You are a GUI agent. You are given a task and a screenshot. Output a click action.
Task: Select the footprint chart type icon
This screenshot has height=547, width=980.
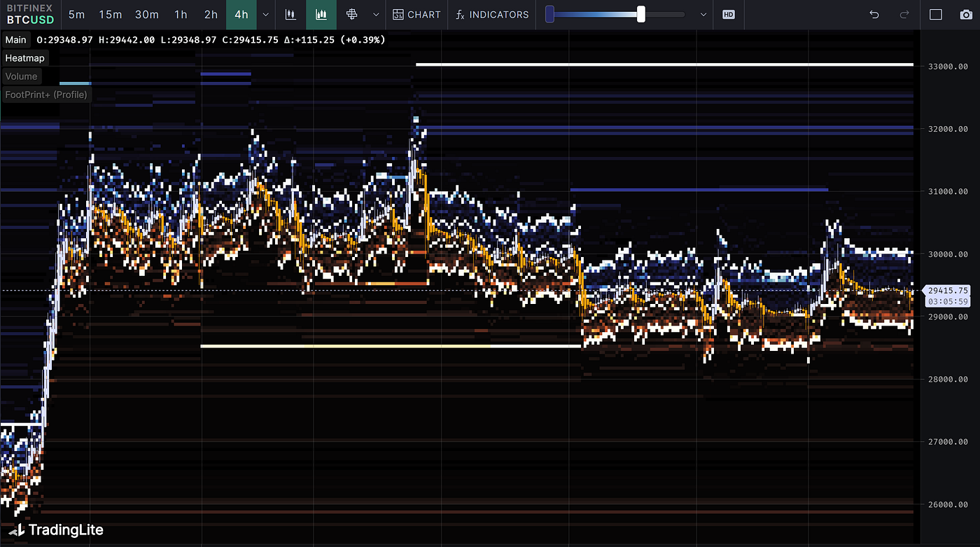coord(352,14)
